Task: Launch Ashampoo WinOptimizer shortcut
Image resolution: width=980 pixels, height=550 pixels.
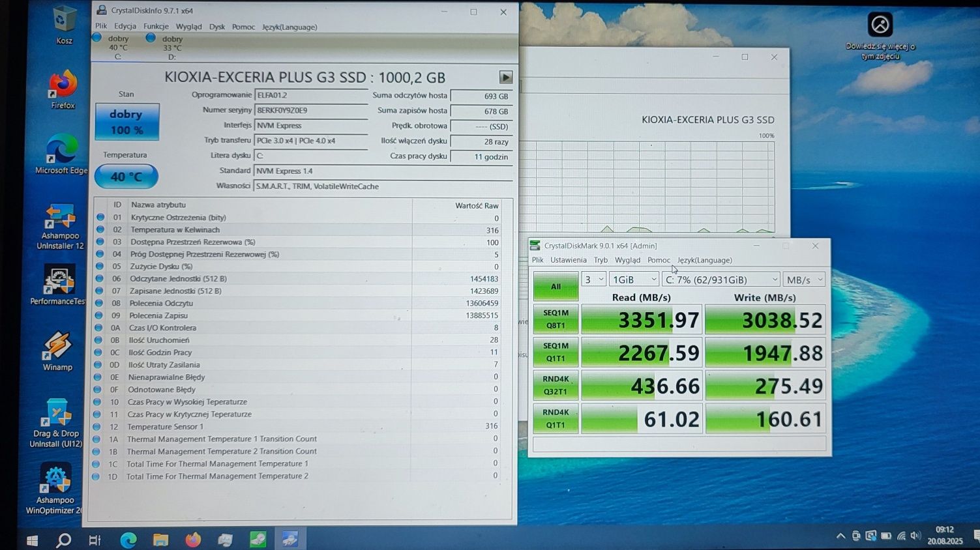Action: [55, 489]
